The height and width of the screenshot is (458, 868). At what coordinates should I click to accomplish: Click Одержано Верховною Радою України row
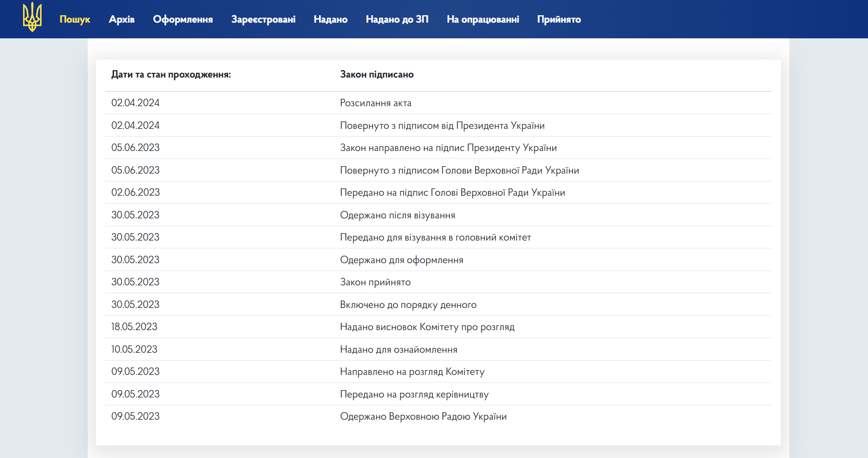coord(423,416)
